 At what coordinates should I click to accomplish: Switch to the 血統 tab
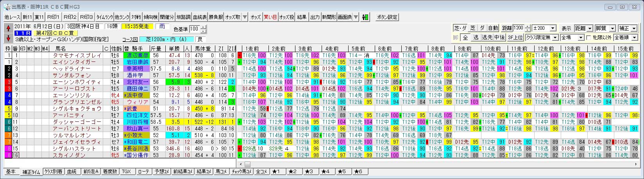72,172
